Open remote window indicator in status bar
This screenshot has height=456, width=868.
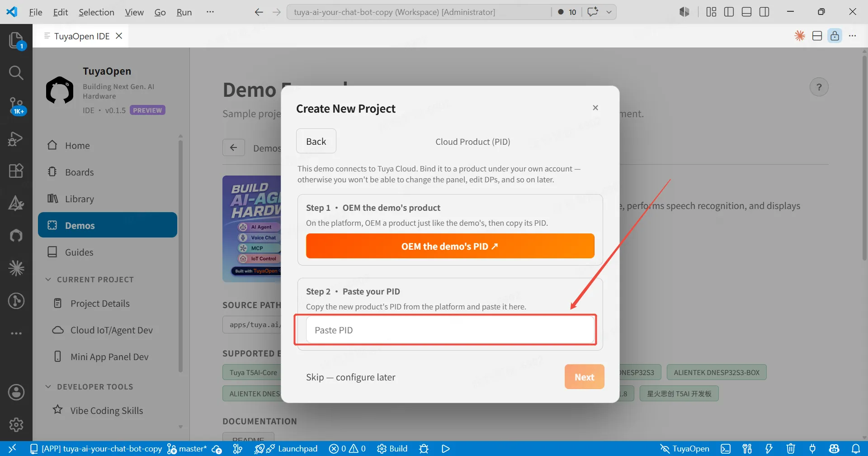point(13,448)
